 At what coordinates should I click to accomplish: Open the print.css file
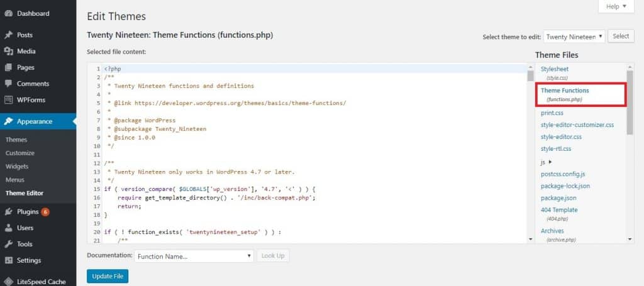click(552, 113)
